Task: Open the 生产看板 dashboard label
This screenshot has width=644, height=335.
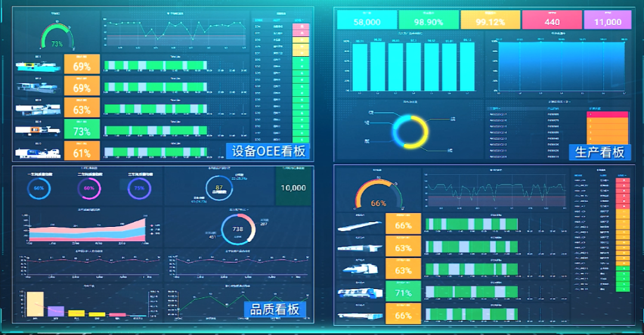Action: click(600, 152)
